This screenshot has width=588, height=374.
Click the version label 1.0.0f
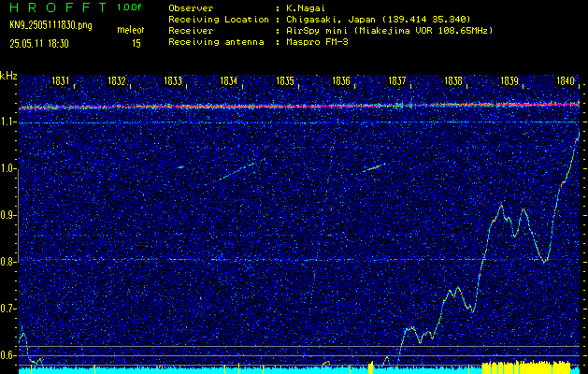129,7
